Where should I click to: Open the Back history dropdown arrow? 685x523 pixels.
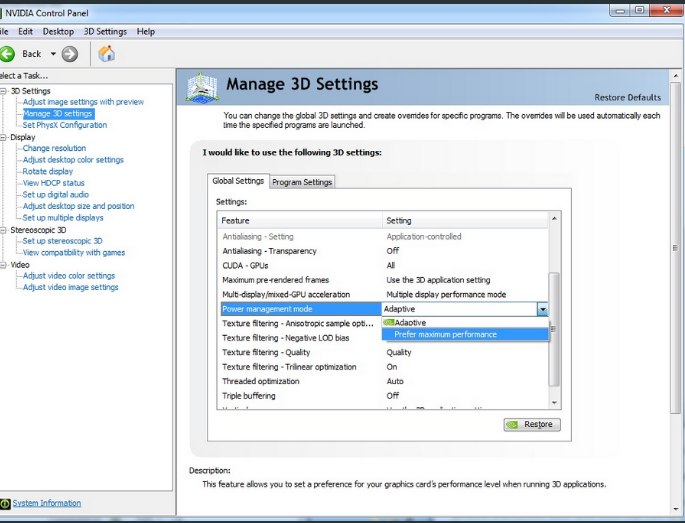coord(53,54)
